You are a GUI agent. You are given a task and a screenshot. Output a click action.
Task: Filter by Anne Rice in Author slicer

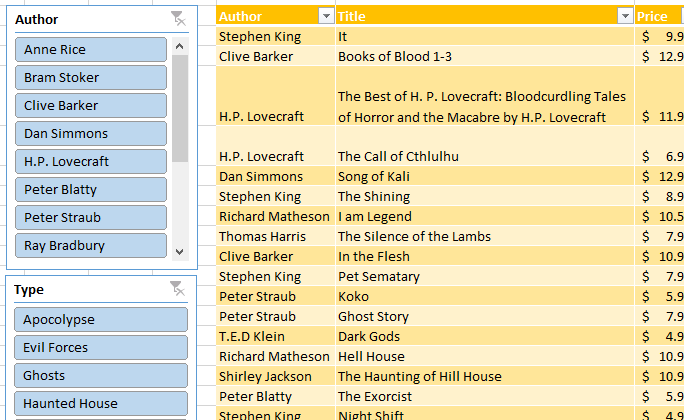91,50
